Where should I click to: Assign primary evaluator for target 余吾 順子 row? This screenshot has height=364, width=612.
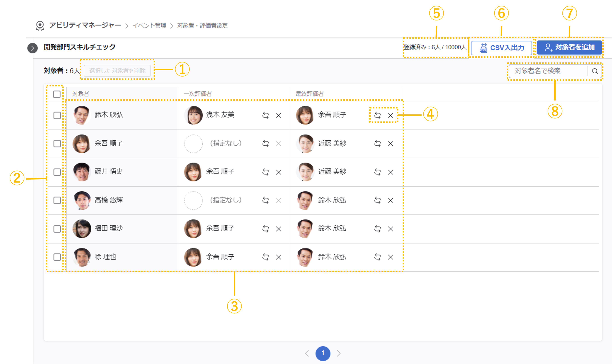[x=266, y=143]
